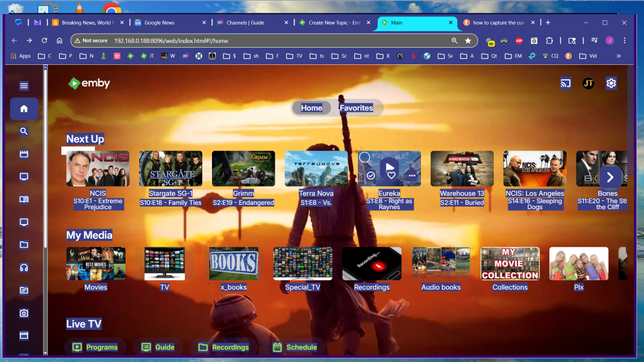The image size is (644, 362).
Task: Click the AdBlock Plus extension icon
Action: (x=519, y=41)
